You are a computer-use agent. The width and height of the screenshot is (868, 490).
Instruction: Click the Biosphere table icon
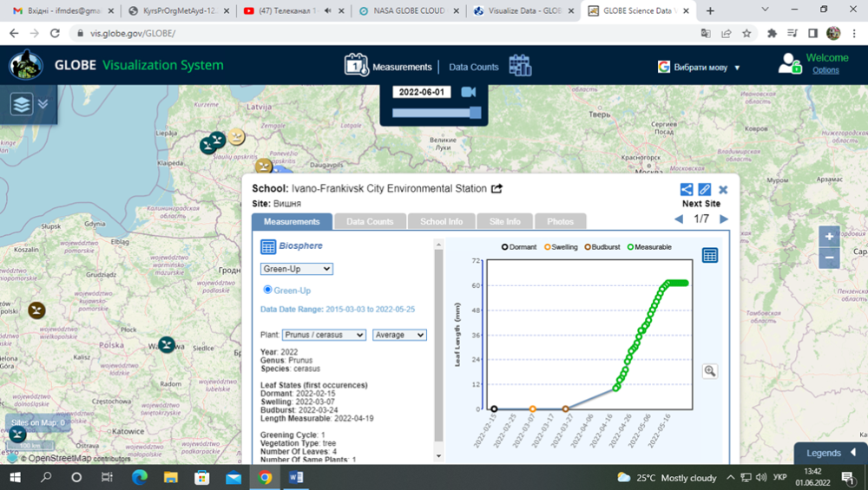(x=268, y=246)
